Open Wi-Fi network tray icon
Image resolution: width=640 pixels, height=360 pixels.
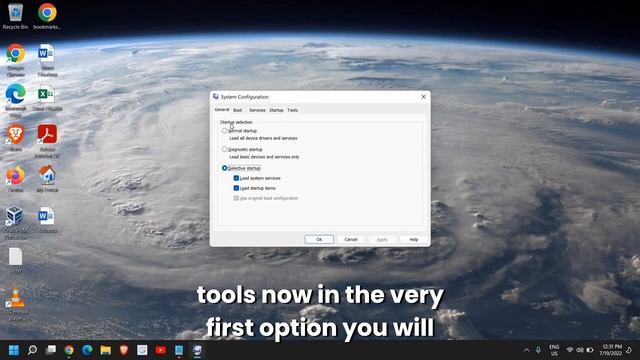pyautogui.click(x=570, y=350)
